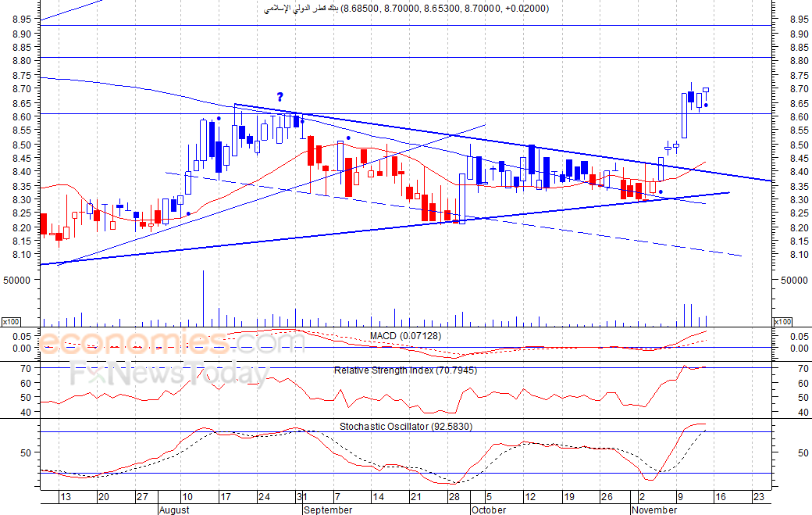Click date label 27 on time axis
The width and height of the screenshot is (812, 515).
pos(142,497)
